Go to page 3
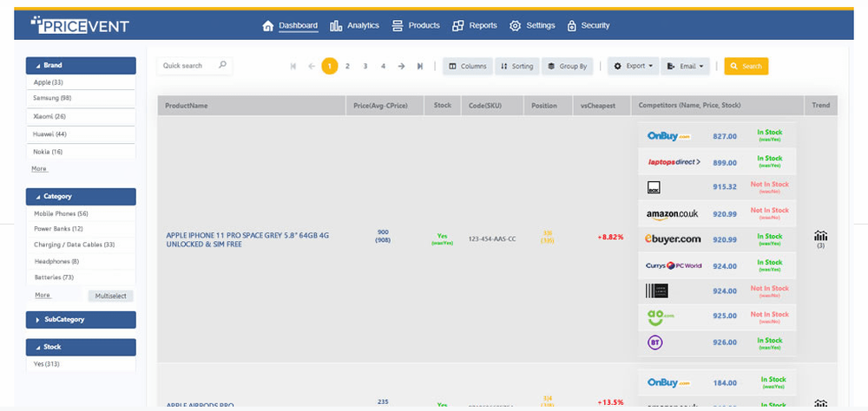 click(365, 67)
